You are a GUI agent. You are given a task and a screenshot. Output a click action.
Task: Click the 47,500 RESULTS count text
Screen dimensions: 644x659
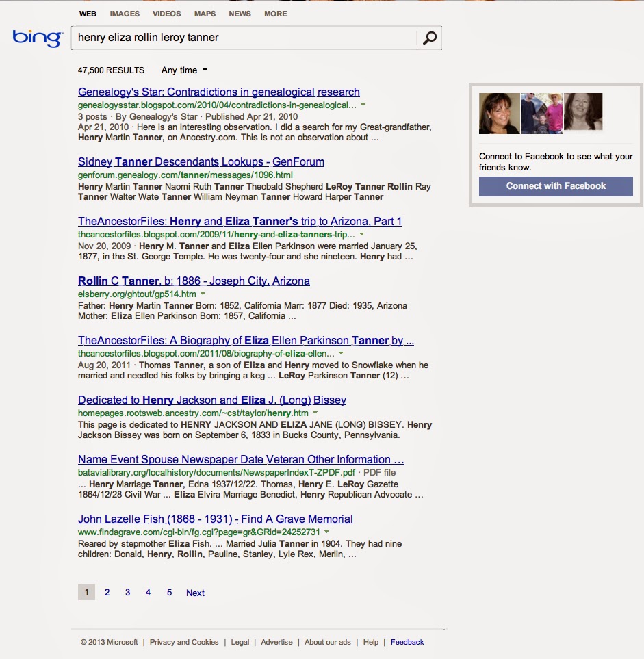[x=111, y=70]
